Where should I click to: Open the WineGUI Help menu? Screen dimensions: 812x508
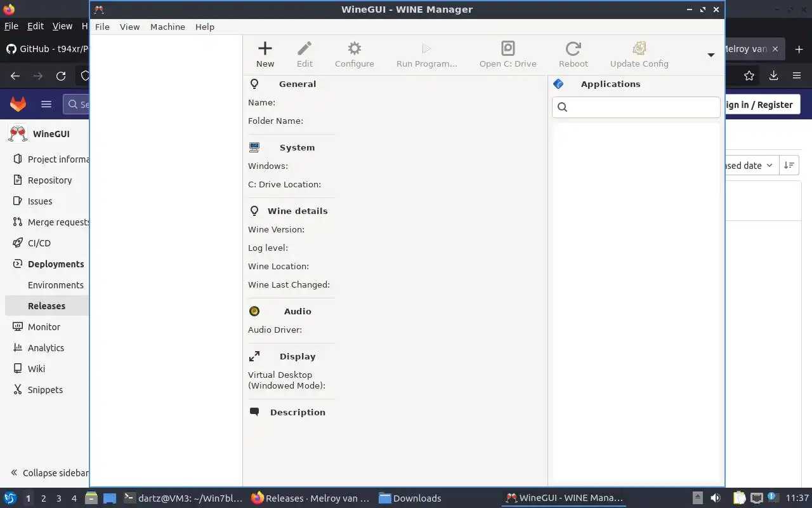(205, 27)
